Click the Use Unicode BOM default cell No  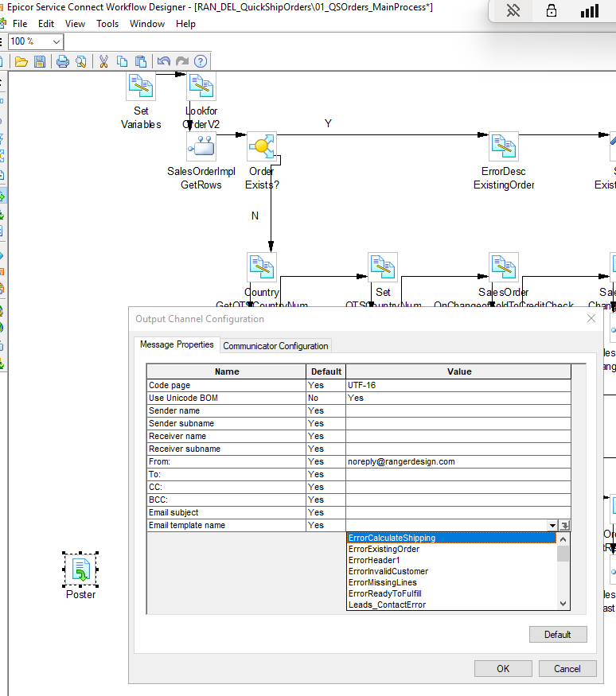[x=326, y=399]
